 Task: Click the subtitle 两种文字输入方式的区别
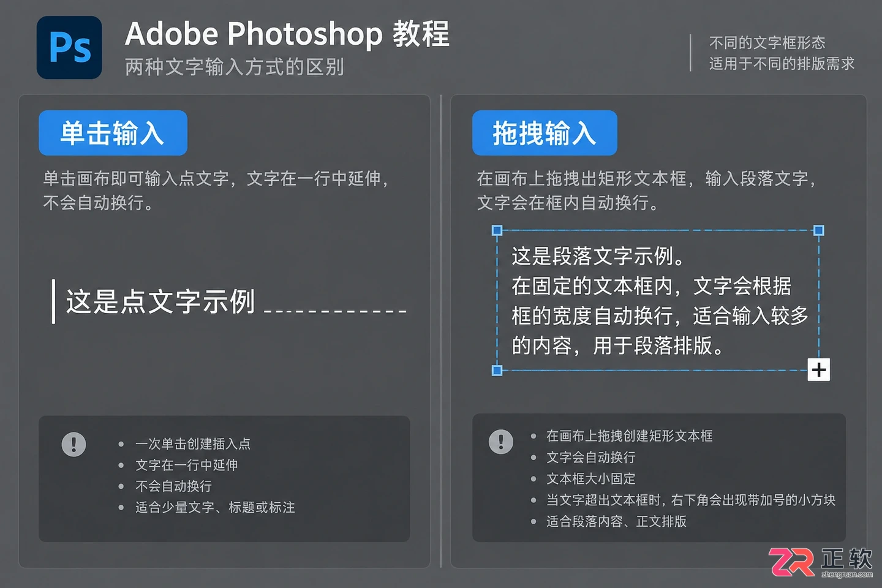(235, 67)
